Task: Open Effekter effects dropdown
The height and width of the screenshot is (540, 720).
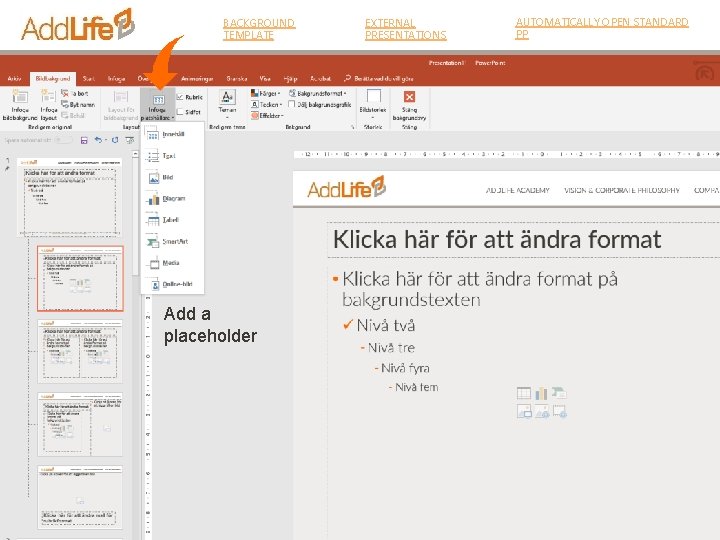Action: (267, 115)
